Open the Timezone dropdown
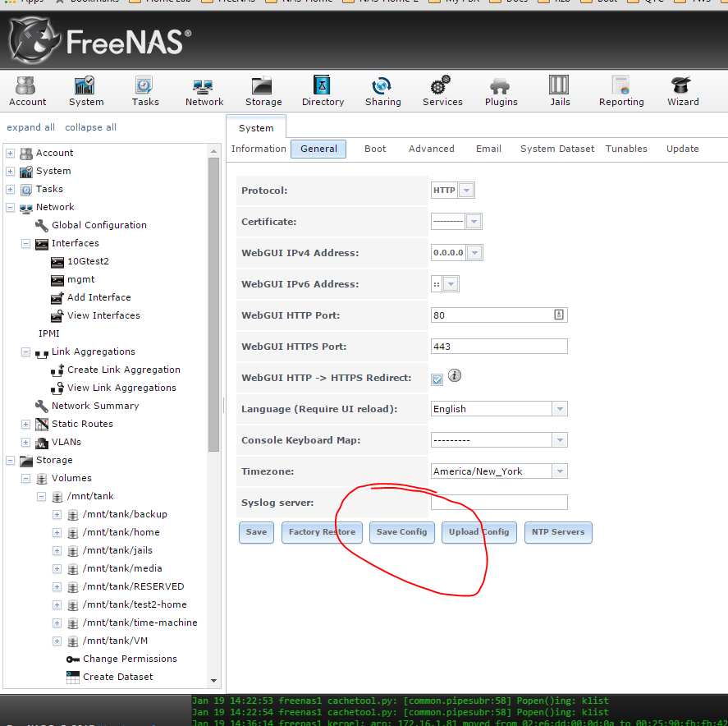 (x=560, y=471)
